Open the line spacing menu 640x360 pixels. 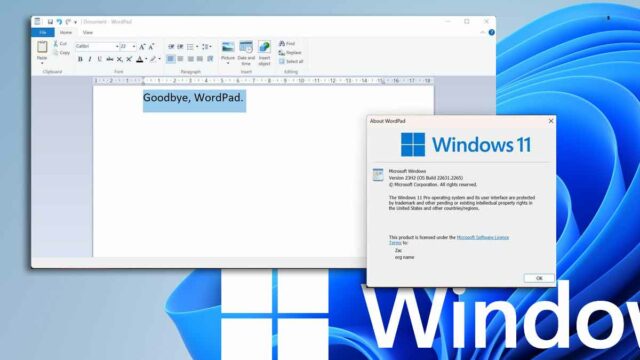click(x=207, y=47)
